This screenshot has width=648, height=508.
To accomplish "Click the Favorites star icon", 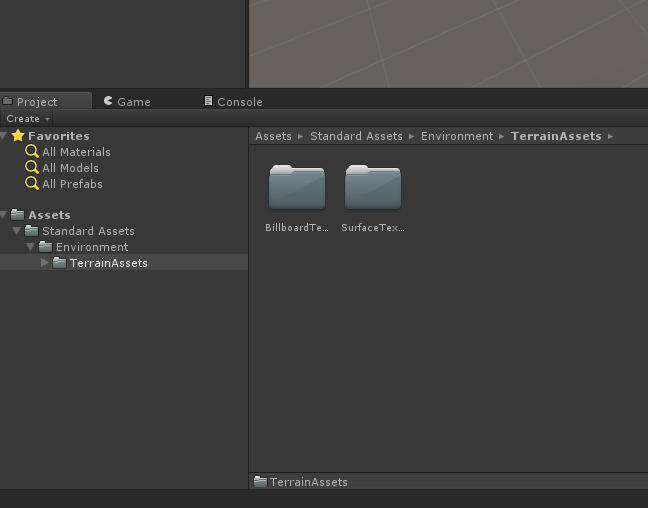I will click(18, 136).
